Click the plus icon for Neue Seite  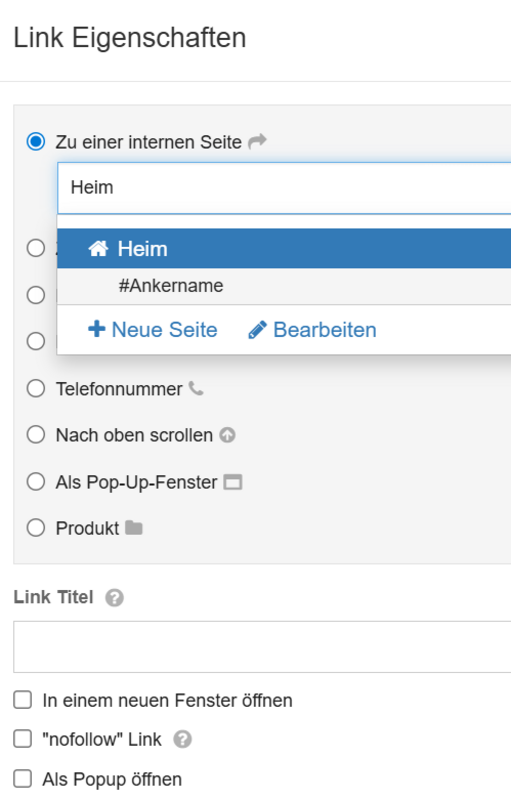click(96, 329)
